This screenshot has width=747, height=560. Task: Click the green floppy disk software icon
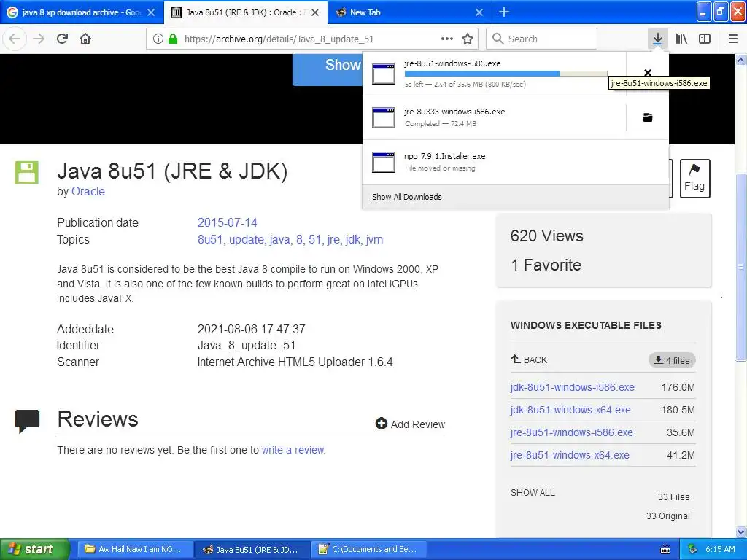point(27,172)
